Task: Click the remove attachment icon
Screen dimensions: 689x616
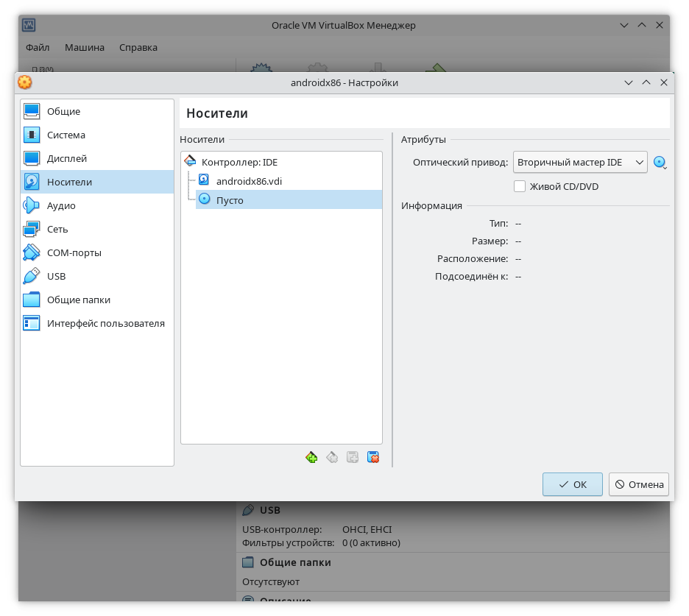Action: point(373,457)
